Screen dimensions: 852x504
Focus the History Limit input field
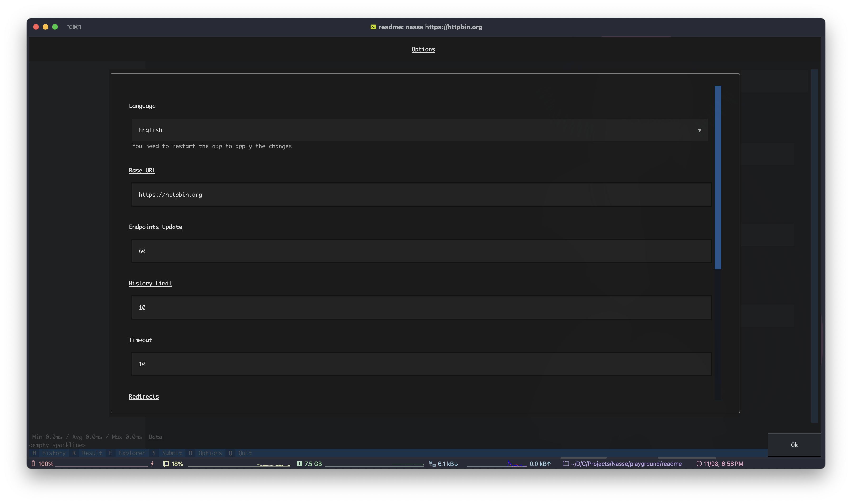coord(421,308)
